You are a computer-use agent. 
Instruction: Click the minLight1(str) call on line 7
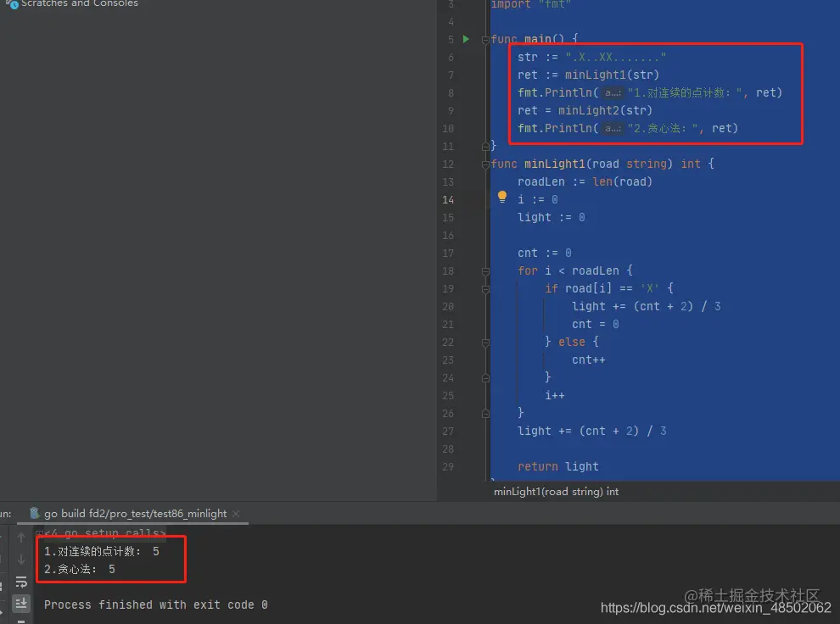[x=612, y=75]
